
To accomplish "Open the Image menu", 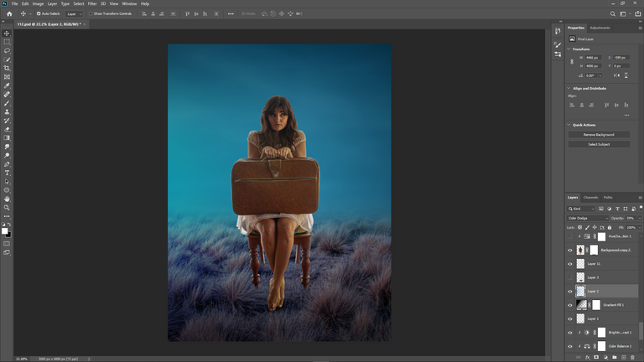I will coord(38,3).
